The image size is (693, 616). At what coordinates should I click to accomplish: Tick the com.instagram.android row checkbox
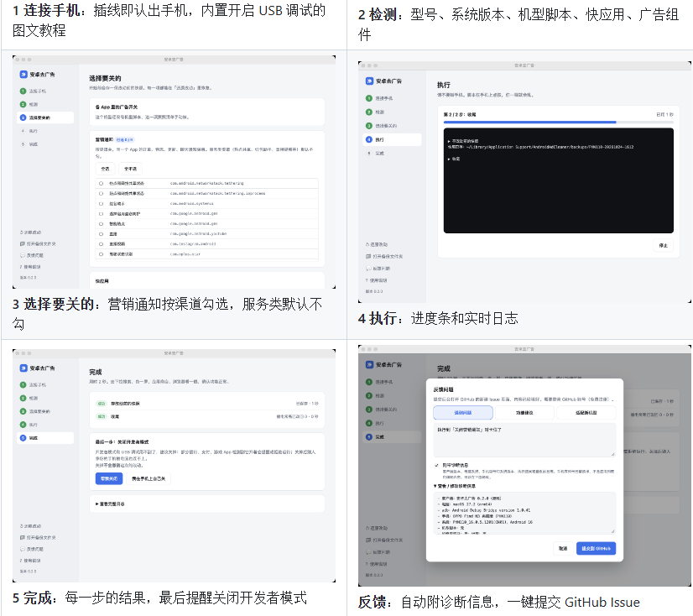pos(101,244)
